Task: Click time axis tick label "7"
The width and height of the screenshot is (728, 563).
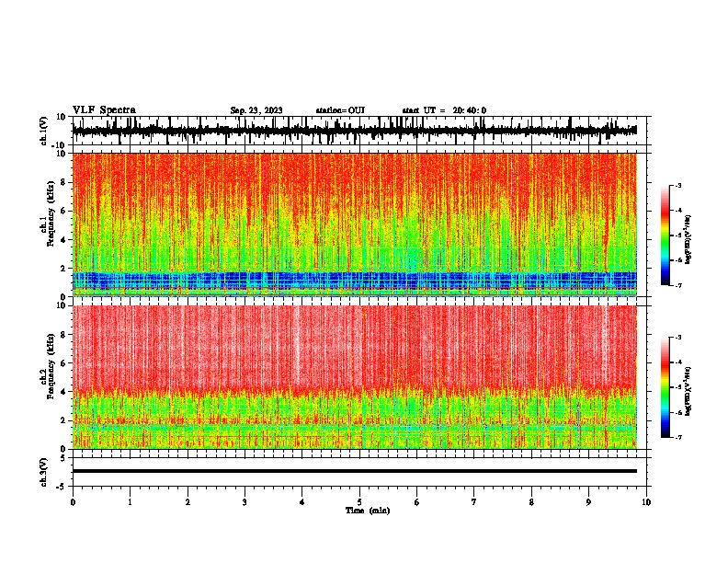Action: point(474,502)
